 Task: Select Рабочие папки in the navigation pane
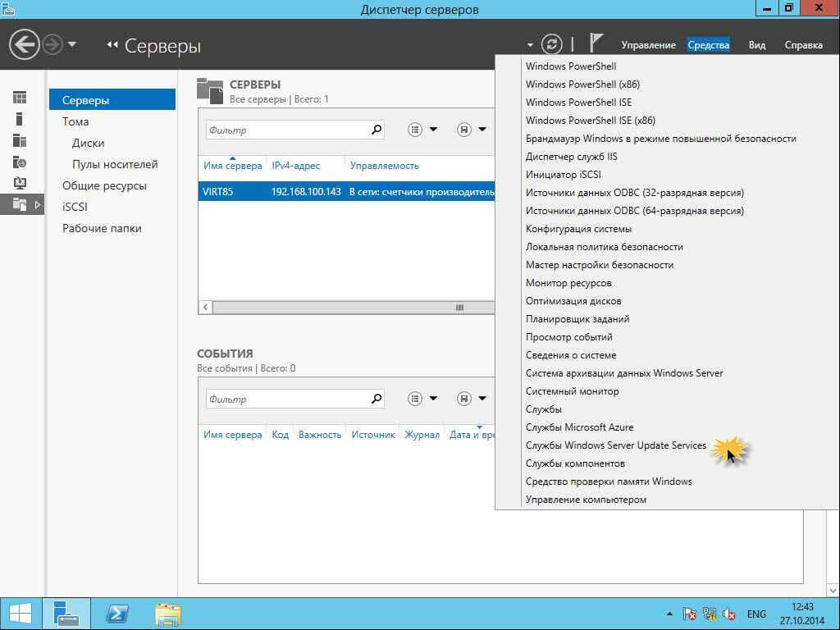(102, 228)
